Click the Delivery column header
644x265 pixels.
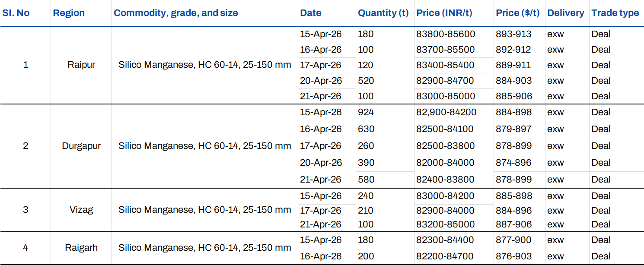pos(565,13)
